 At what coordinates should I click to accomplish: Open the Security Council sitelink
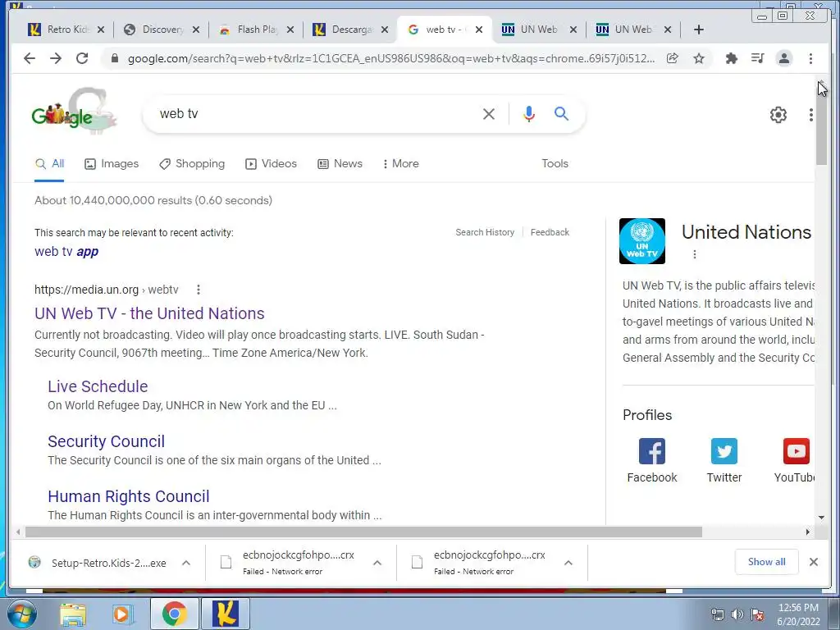coord(106,441)
